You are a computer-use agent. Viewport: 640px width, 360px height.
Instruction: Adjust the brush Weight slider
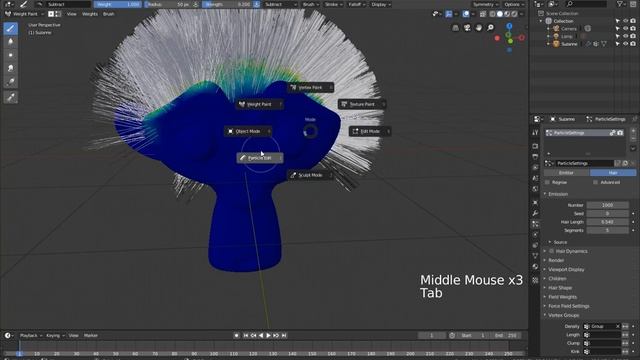118,4
